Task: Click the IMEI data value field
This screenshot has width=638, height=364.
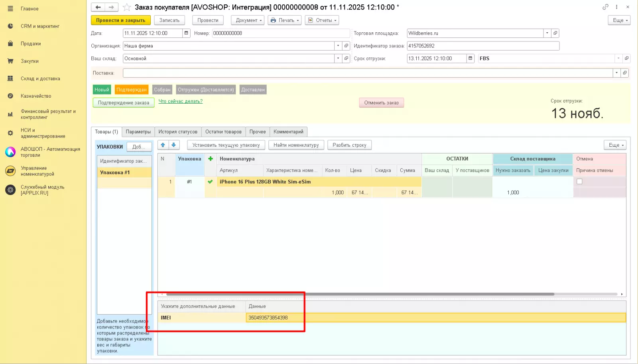Action: click(x=436, y=318)
